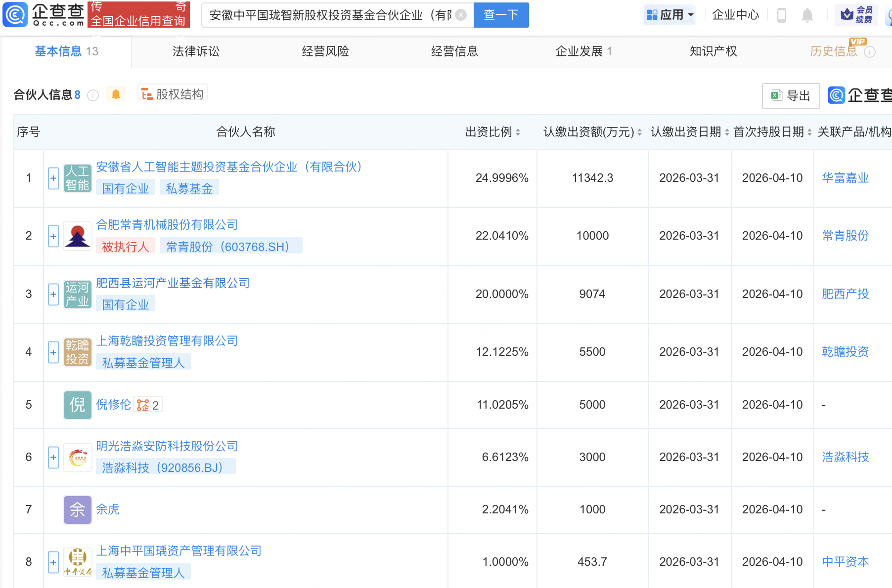Open the mobile app phone icon
The width and height of the screenshot is (892, 588).
click(782, 15)
